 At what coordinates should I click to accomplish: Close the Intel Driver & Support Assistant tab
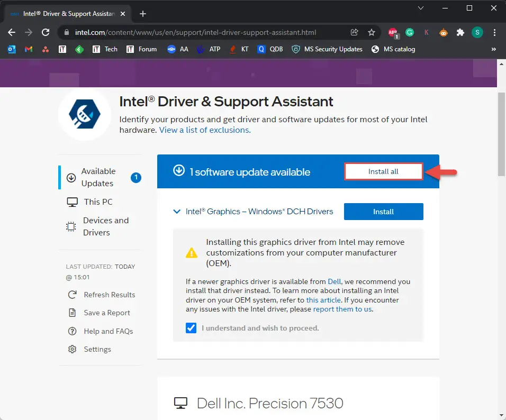[x=123, y=14]
